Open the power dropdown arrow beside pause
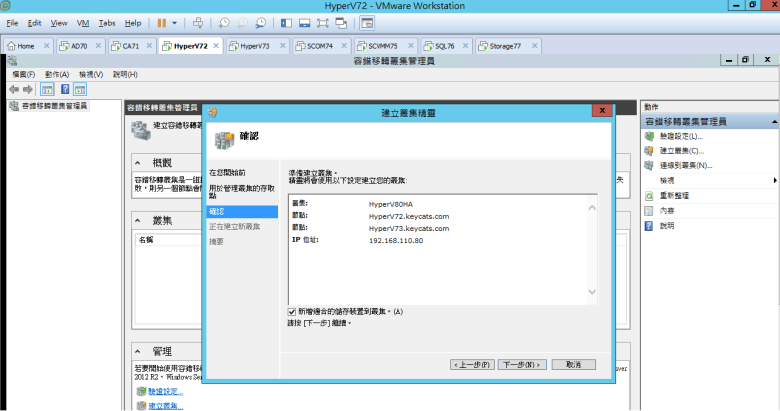The width and height of the screenshot is (780, 411). coord(175,22)
